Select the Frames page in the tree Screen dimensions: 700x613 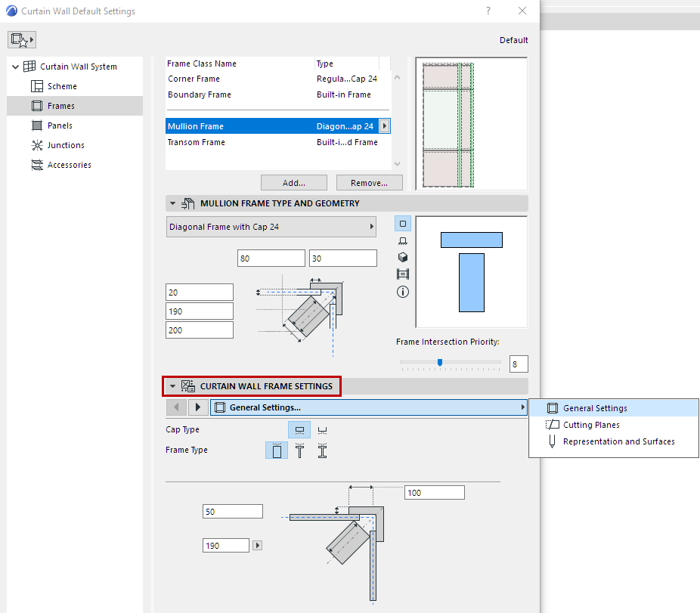coord(75,106)
